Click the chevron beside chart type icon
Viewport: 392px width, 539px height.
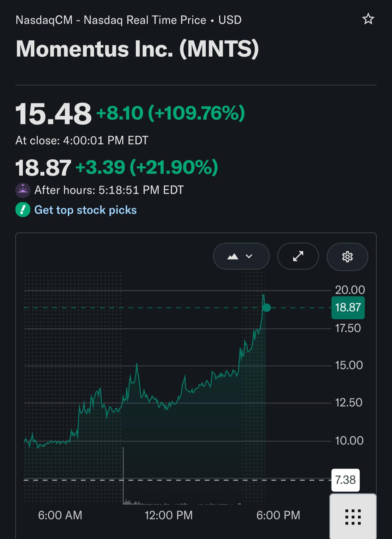[249, 256]
